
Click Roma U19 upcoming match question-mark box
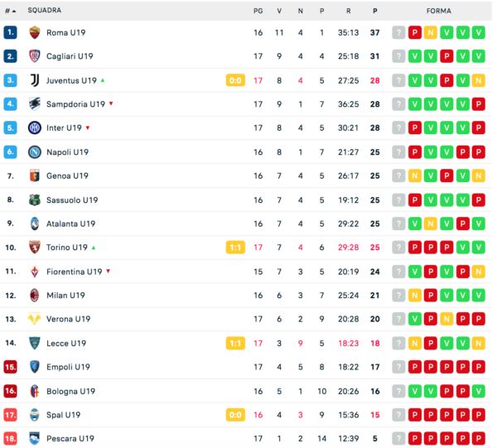399,32
